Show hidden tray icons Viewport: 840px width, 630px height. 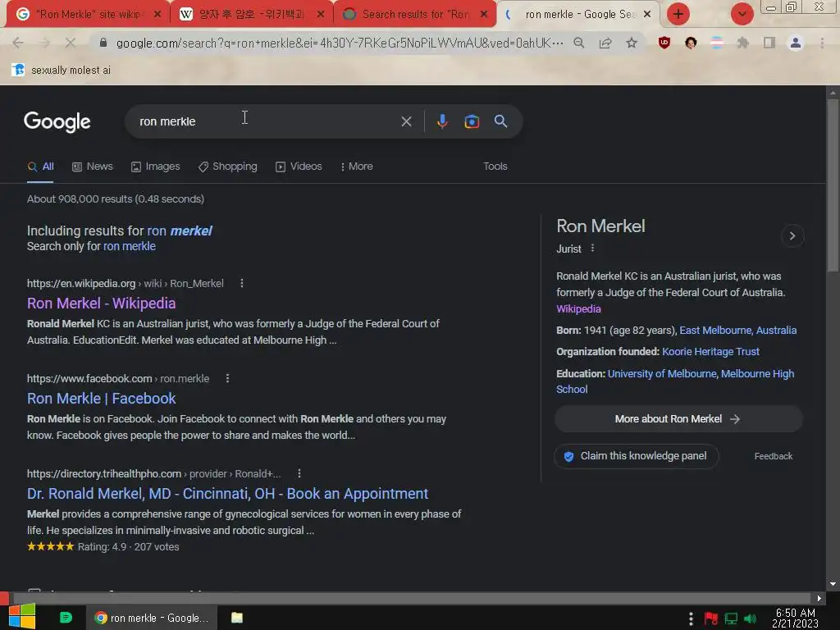pos(691,619)
